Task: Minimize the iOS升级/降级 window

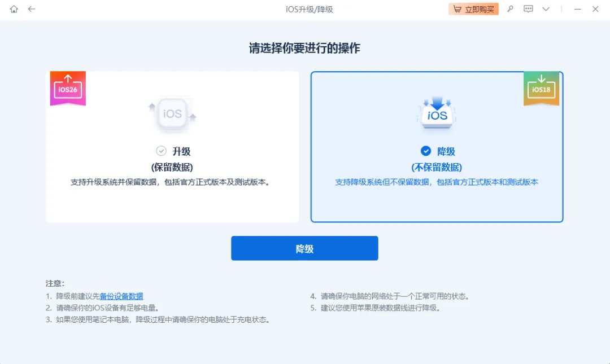Action: click(x=577, y=9)
